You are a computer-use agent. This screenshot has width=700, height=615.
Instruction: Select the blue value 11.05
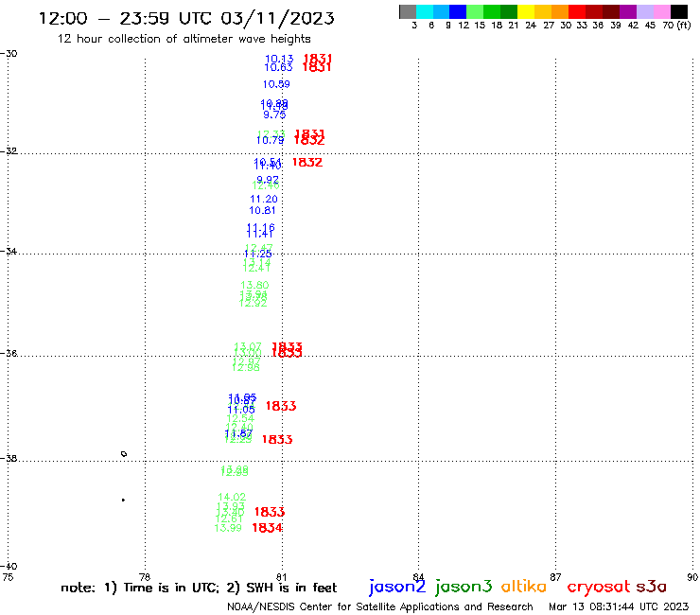[241, 410]
